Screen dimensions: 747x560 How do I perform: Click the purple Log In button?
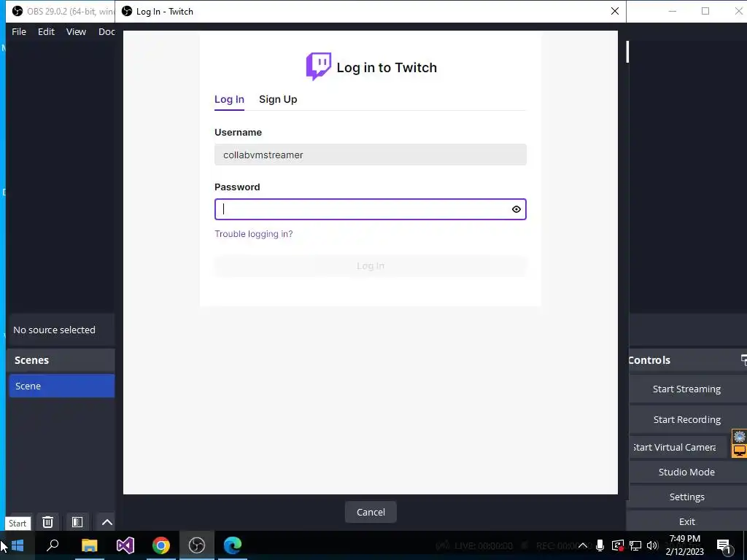tap(370, 265)
